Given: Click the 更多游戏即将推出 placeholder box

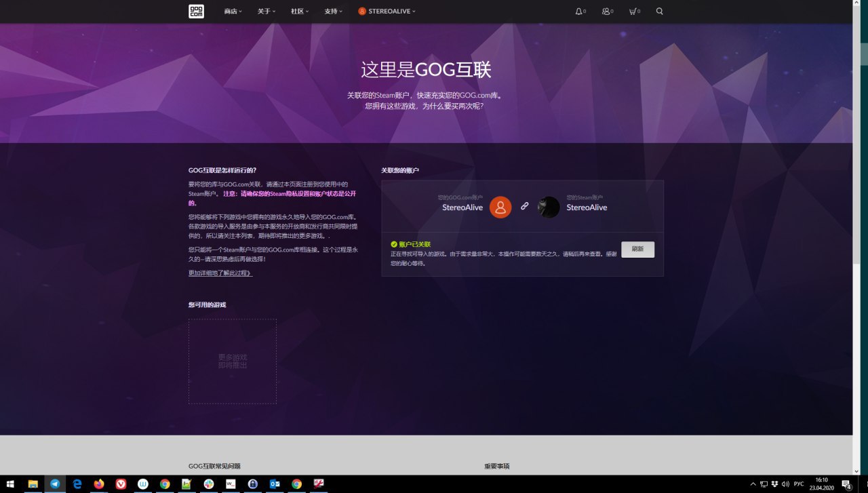Looking at the screenshot, I should tap(233, 361).
